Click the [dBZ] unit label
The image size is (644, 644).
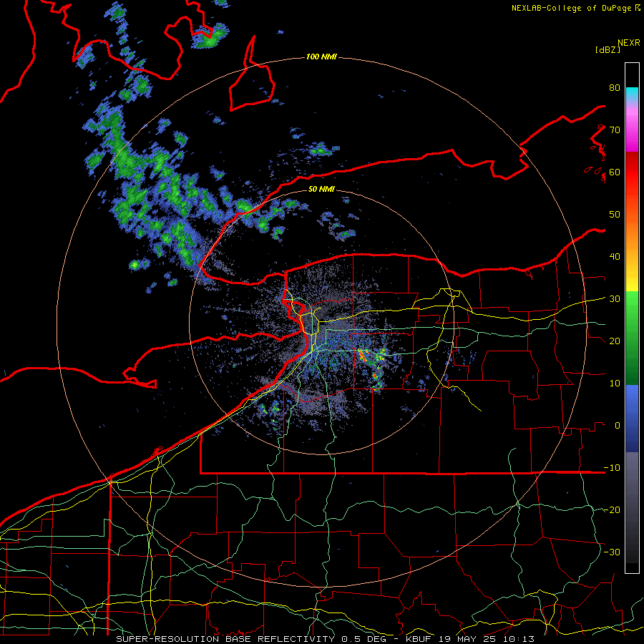pos(608,50)
